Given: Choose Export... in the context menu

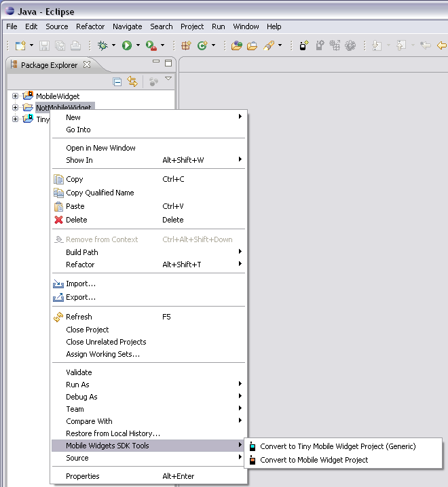Looking at the screenshot, I should [149, 297].
